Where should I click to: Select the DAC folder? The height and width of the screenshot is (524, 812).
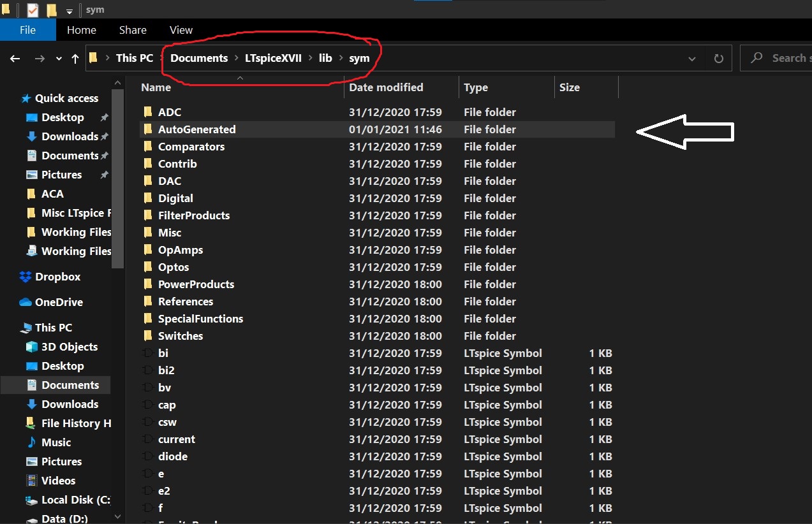[x=376, y=181]
